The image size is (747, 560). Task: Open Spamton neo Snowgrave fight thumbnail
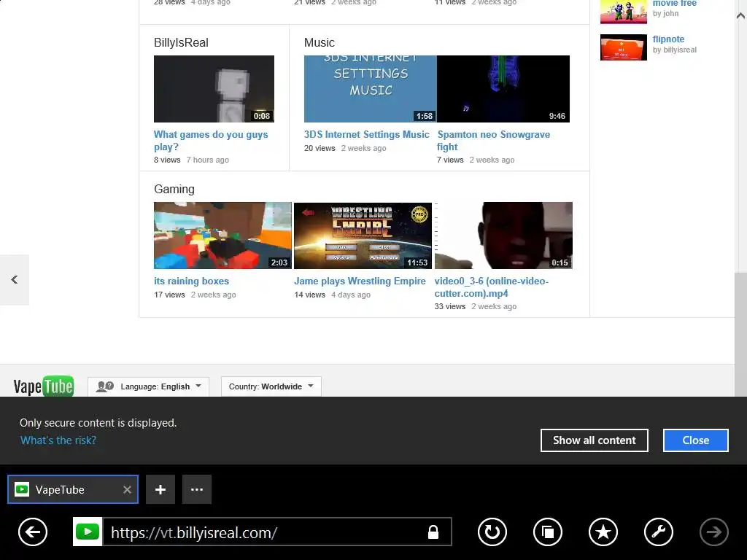[x=503, y=89]
